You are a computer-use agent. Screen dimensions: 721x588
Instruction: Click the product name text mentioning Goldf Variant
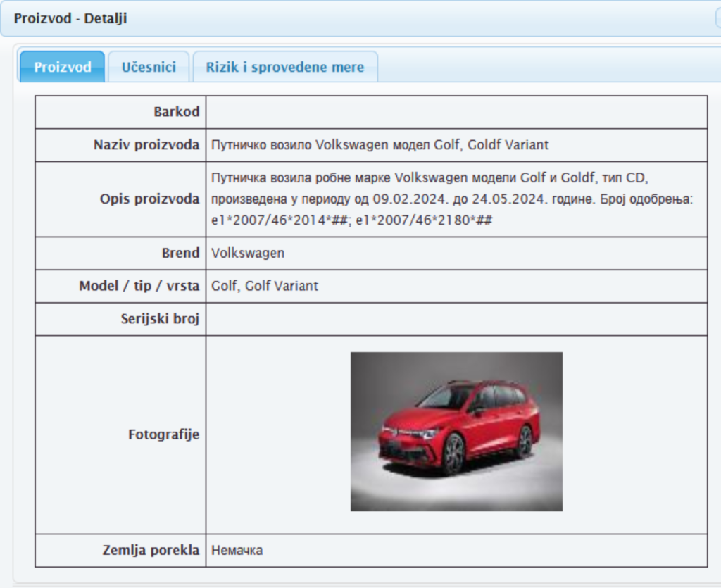[380, 145]
